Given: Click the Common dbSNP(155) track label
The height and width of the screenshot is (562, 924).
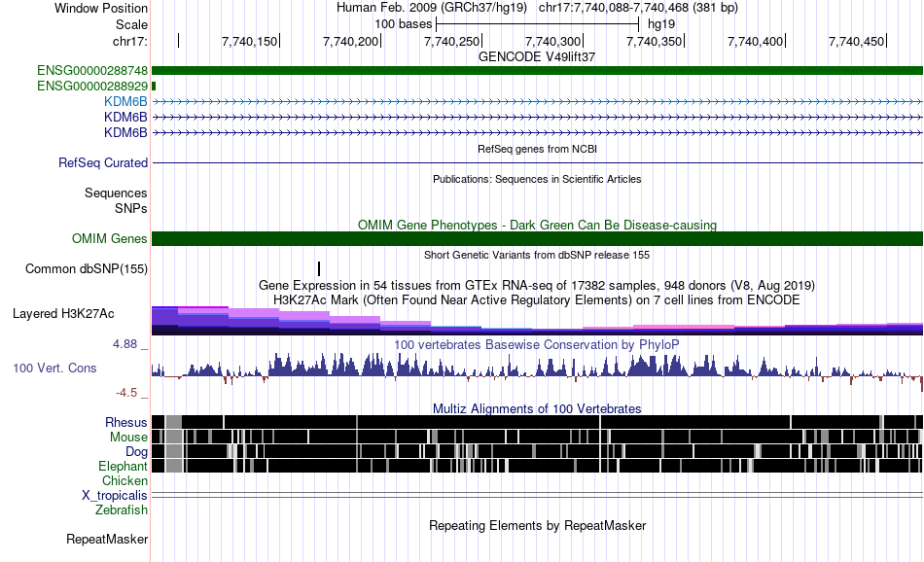Looking at the screenshot, I should click(87, 268).
